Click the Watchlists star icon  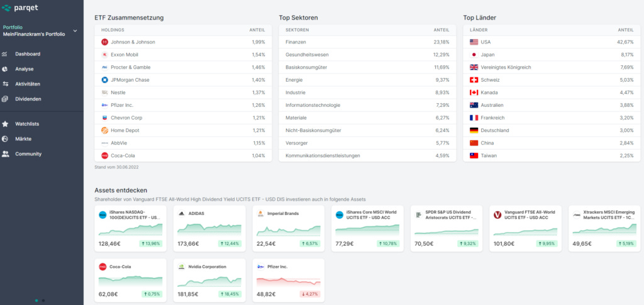(x=5, y=124)
